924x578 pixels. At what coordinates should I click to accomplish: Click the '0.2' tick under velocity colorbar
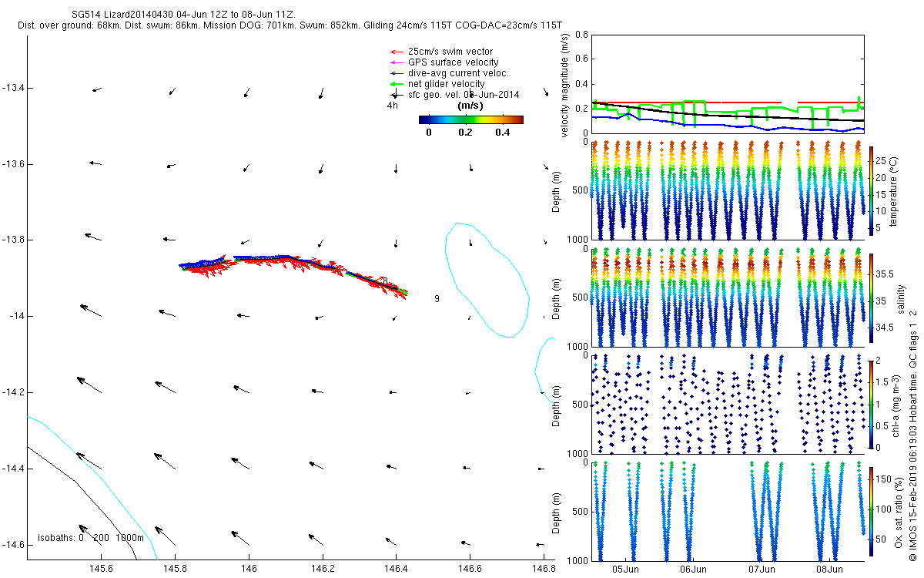coord(464,132)
